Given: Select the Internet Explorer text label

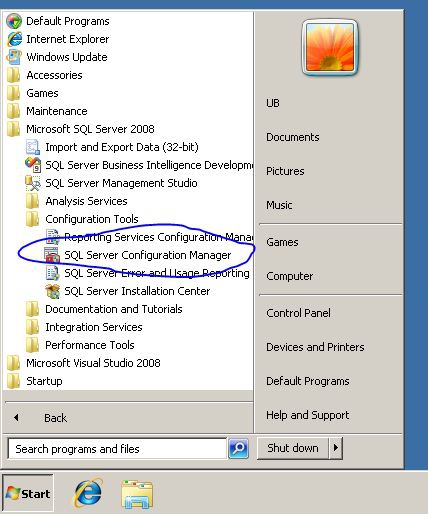Looking at the screenshot, I should point(68,39).
